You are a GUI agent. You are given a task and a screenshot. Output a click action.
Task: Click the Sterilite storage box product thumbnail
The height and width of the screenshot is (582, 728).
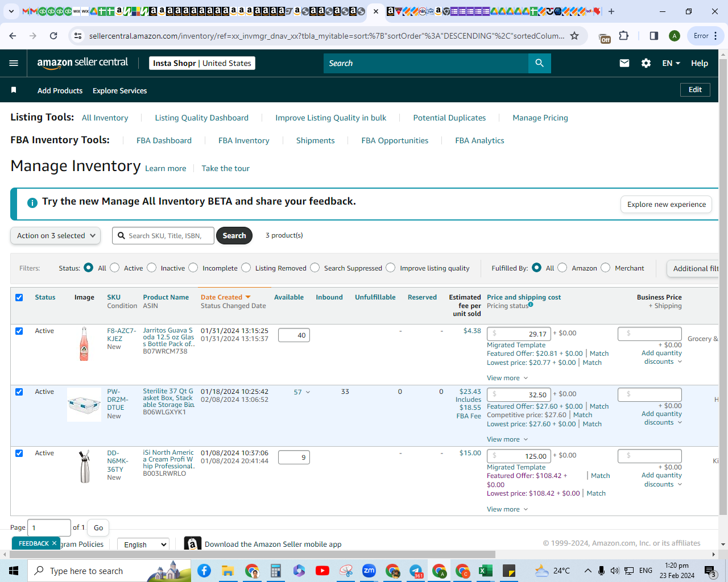point(84,405)
